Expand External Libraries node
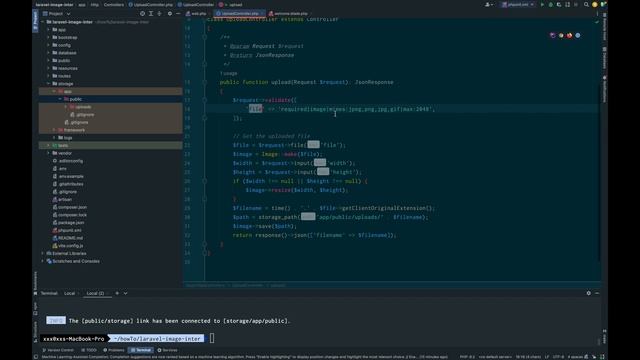The width and height of the screenshot is (640, 360). coord(43,253)
